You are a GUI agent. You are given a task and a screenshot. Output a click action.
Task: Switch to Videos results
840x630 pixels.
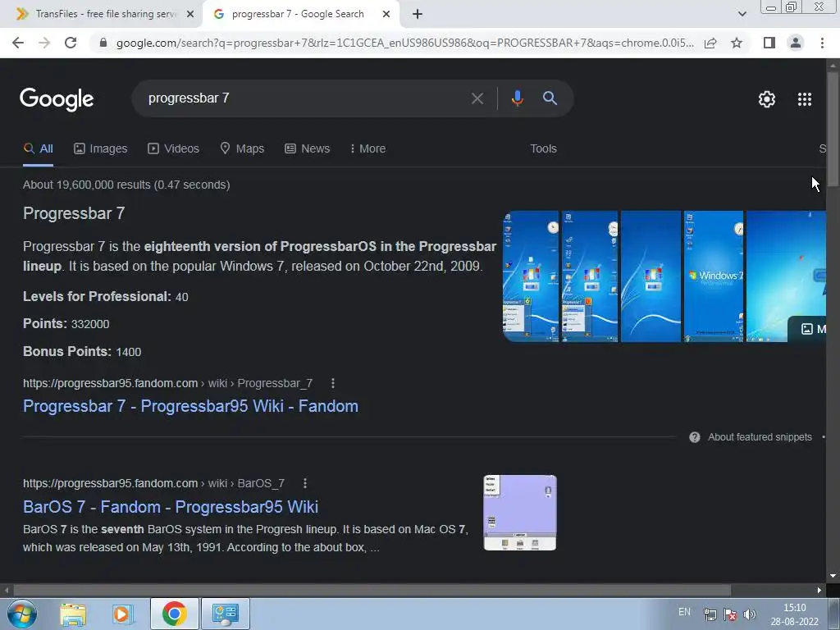point(174,149)
